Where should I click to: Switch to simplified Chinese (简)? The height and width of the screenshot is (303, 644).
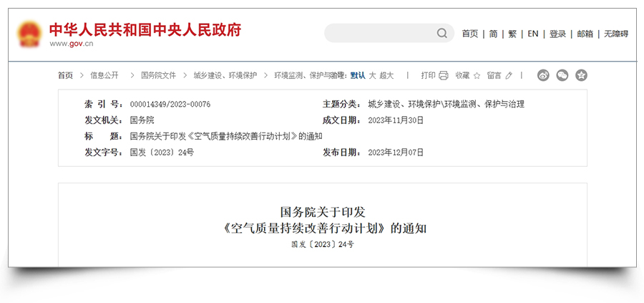[x=493, y=34]
